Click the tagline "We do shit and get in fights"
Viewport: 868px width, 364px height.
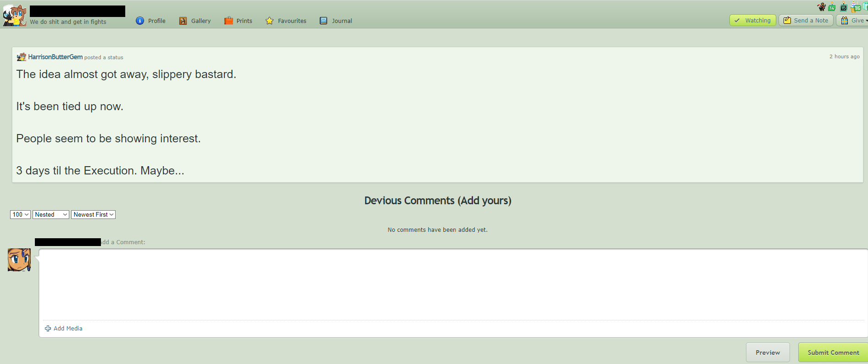pyautogui.click(x=68, y=22)
